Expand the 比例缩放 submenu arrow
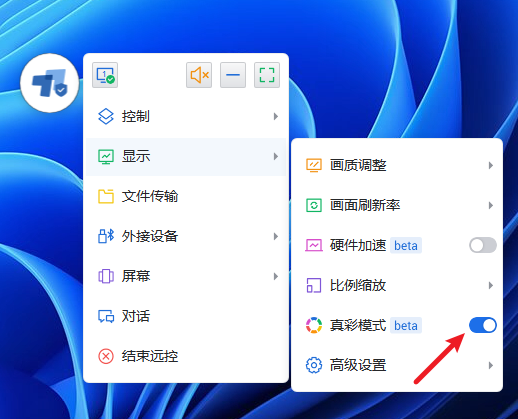 491,285
